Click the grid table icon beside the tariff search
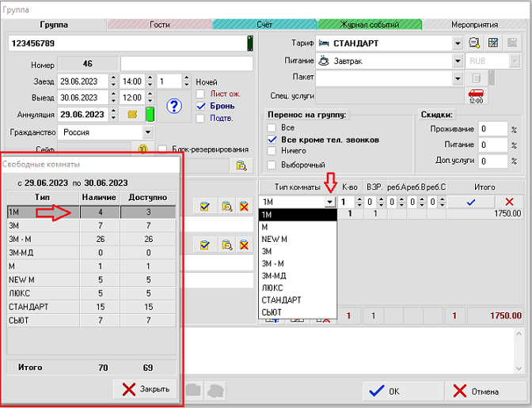532x408 pixels. (493, 43)
